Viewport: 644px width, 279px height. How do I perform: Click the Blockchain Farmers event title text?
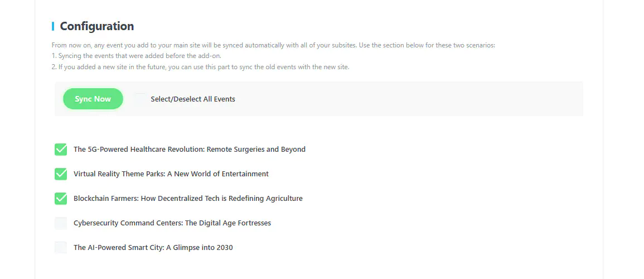(x=188, y=199)
